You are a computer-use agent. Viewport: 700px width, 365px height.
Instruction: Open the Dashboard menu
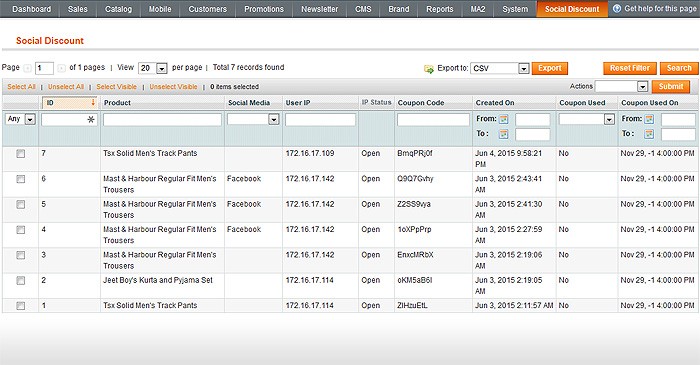(31, 9)
